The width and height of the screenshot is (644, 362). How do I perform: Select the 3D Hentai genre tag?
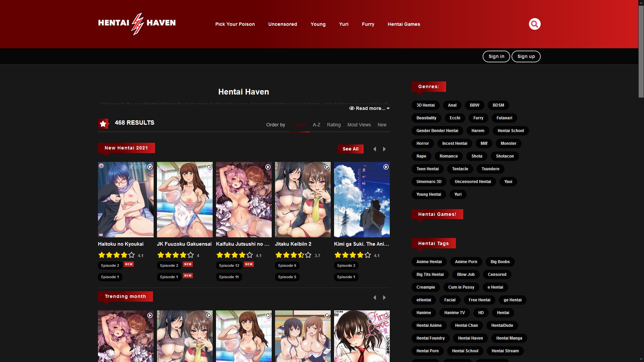(425, 105)
